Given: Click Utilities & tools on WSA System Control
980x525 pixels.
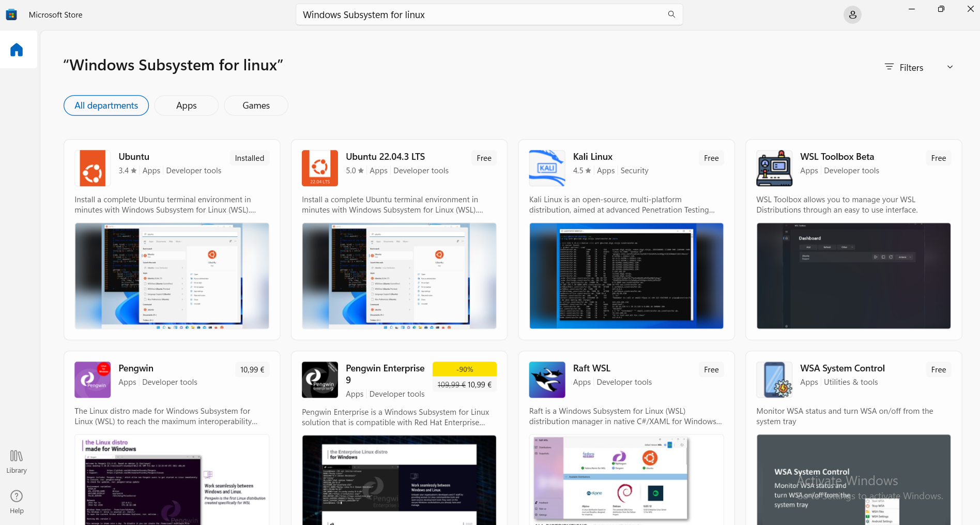Looking at the screenshot, I should (851, 382).
